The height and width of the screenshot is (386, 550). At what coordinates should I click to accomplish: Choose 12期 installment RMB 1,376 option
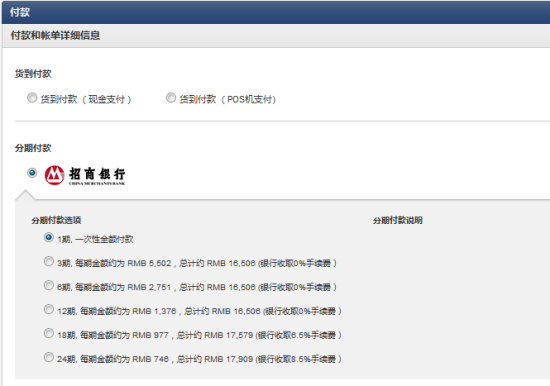tap(49, 309)
